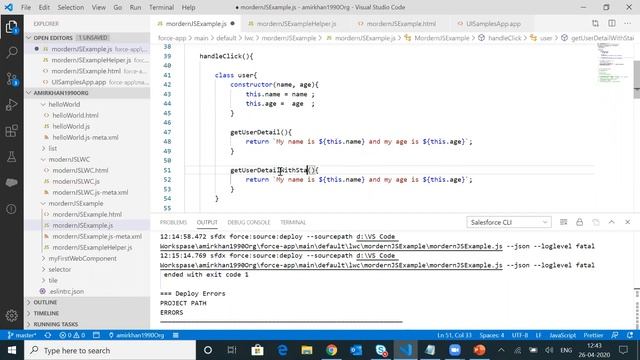Click amirkhan1990Org default org status item

pyautogui.click(x=136, y=335)
